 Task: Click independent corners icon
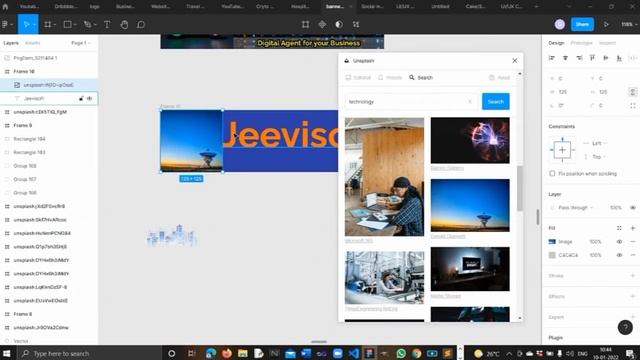pos(633,106)
